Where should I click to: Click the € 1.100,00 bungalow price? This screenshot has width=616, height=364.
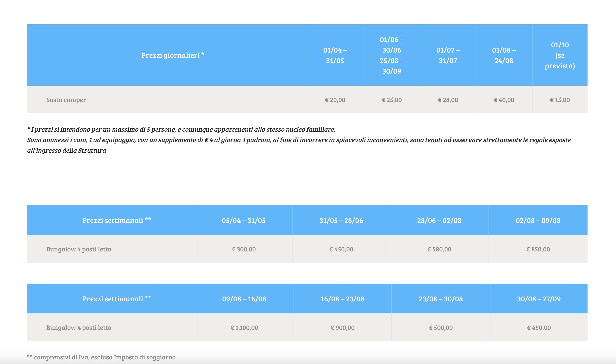click(x=244, y=327)
